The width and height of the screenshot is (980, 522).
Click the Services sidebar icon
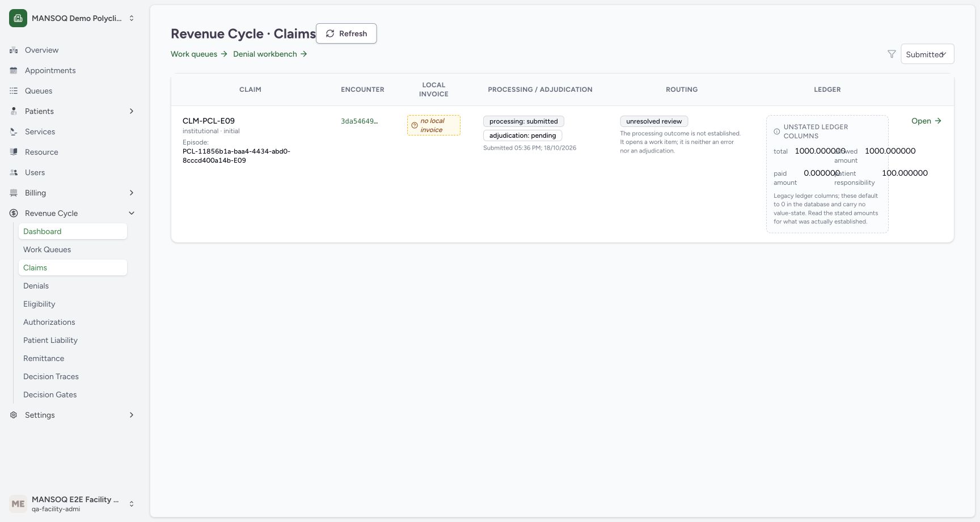[x=14, y=131]
